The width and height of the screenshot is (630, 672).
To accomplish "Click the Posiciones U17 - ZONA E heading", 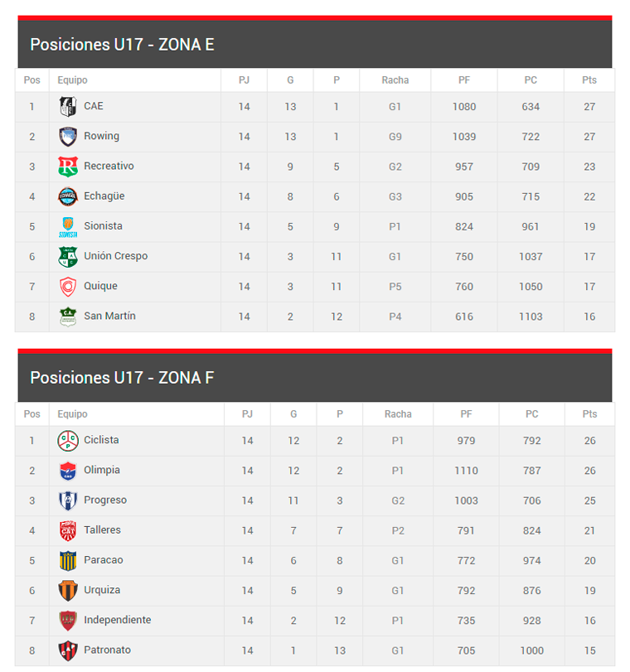I will click(122, 45).
